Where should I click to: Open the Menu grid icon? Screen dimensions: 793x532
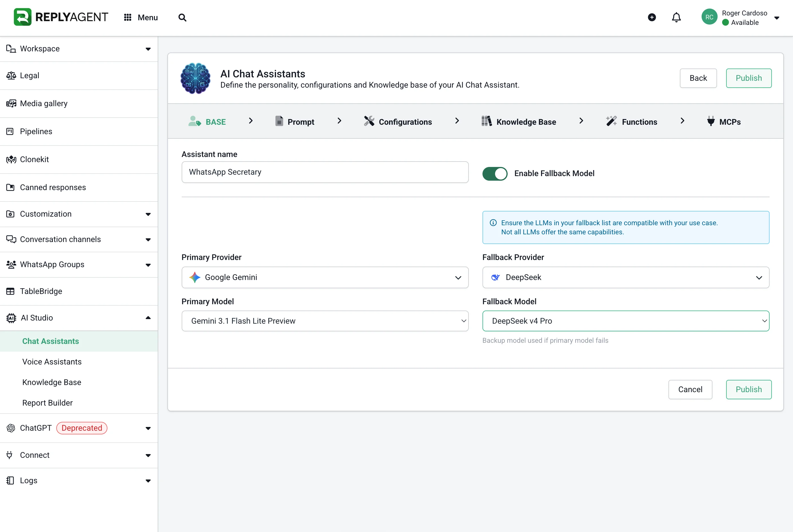pyautogui.click(x=128, y=17)
